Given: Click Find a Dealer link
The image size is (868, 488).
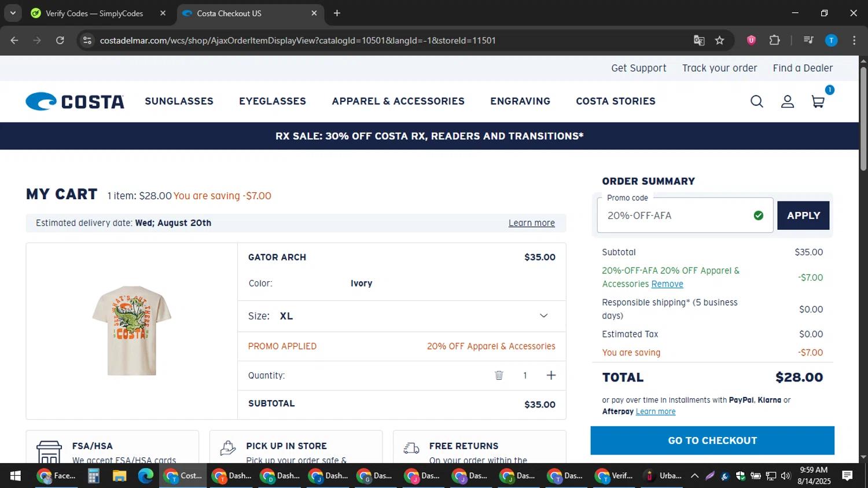Looking at the screenshot, I should pos(803,68).
